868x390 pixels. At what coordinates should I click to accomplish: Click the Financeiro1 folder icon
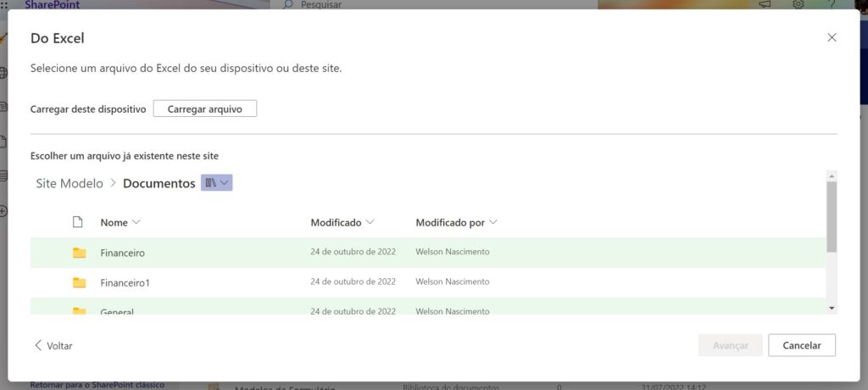(x=80, y=282)
